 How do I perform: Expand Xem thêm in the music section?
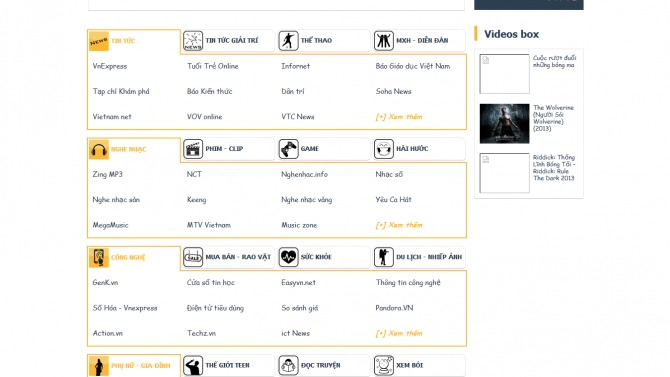399,225
